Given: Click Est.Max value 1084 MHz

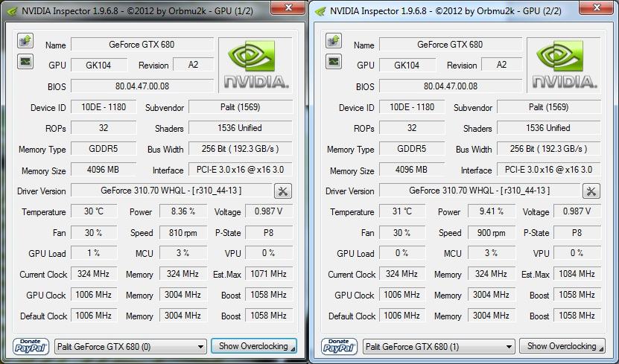Looking at the screenshot, I should [577, 274].
